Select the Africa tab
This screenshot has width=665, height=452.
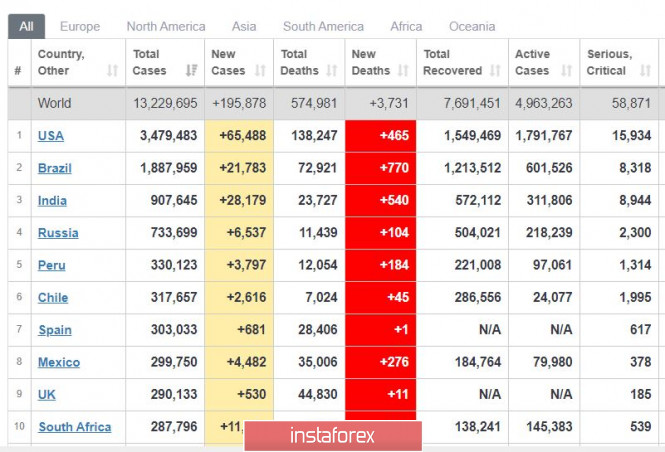coord(406,26)
